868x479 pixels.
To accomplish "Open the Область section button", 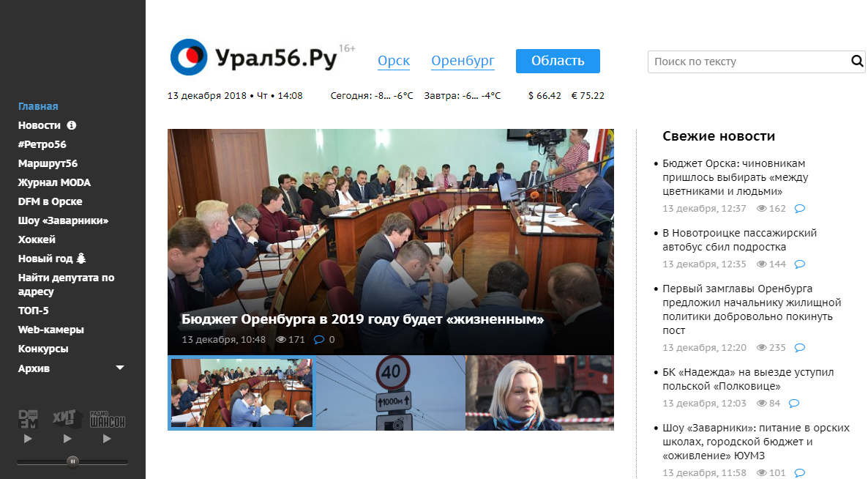I will click(x=558, y=61).
